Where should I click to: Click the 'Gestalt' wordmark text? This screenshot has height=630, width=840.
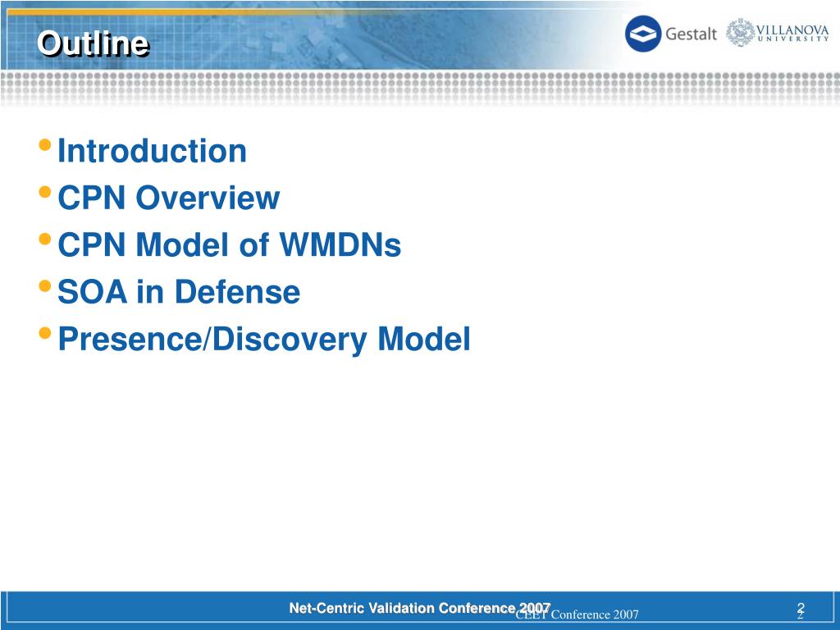[x=691, y=34]
